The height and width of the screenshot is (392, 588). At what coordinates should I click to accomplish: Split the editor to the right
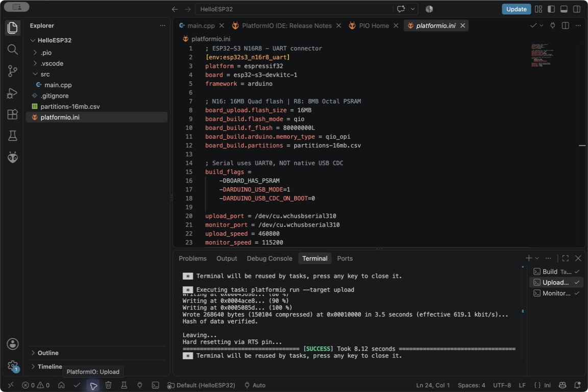click(565, 26)
